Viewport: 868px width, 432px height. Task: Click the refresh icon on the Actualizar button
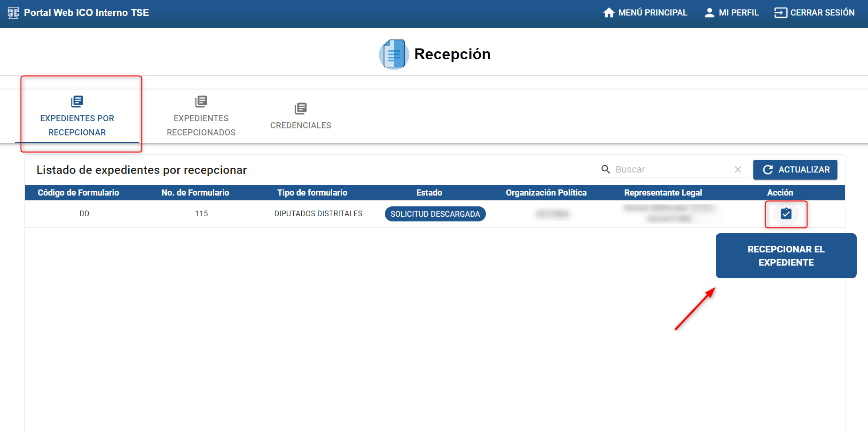tap(769, 170)
